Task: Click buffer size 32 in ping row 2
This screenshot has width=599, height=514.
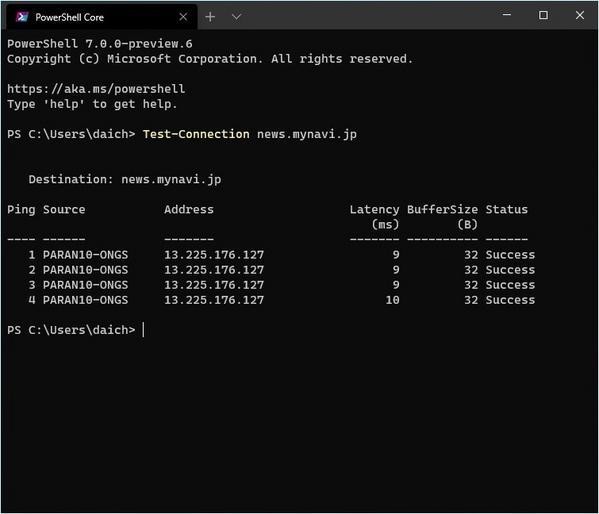Action: (x=471, y=270)
